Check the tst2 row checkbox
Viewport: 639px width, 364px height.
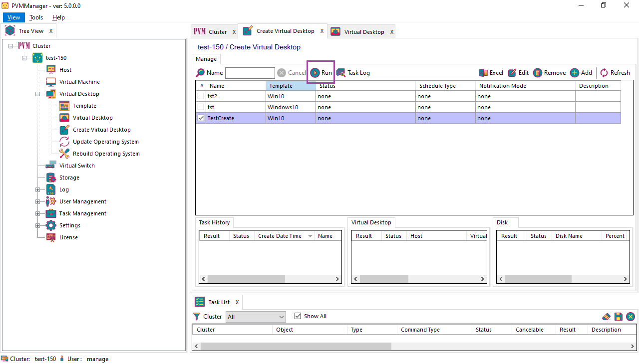(x=201, y=96)
